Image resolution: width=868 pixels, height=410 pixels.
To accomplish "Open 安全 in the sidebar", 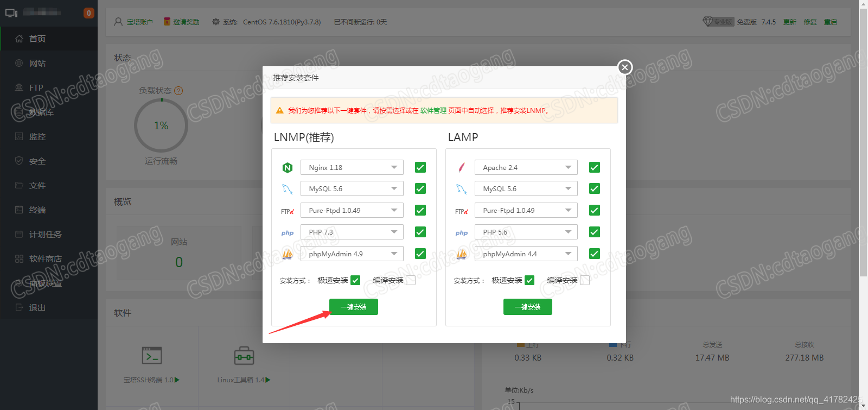I will (49, 161).
